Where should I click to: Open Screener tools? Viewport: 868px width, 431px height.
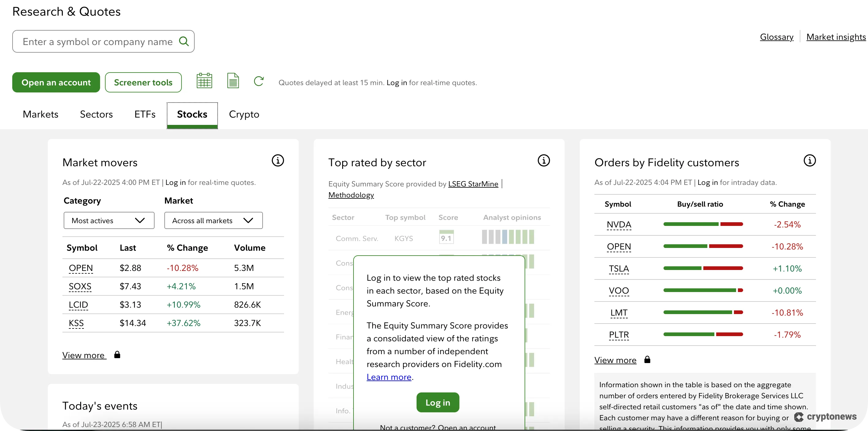pos(143,82)
